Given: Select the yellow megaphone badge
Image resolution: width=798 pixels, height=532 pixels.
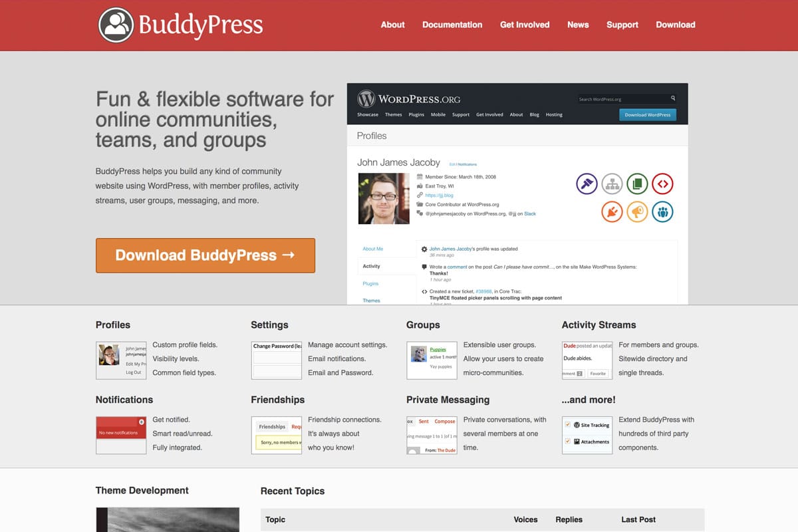Looking at the screenshot, I should click(x=637, y=211).
